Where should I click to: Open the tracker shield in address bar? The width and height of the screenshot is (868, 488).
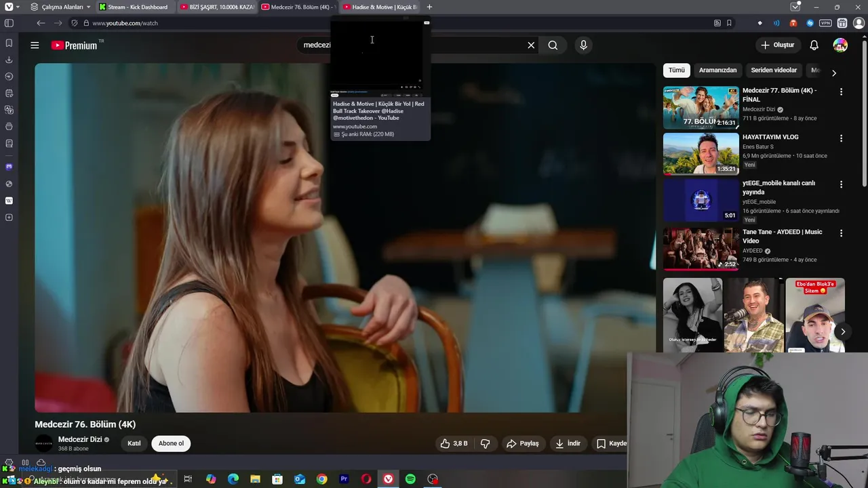click(x=75, y=23)
